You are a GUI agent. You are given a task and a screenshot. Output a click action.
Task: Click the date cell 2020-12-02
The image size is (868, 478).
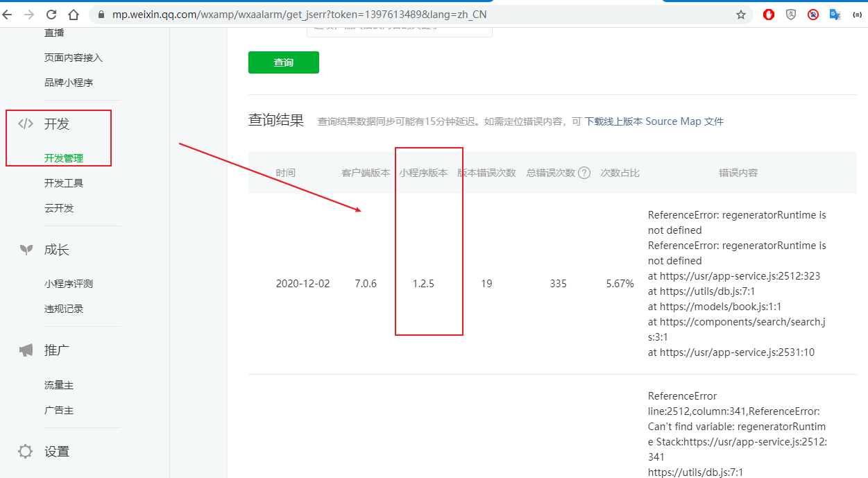pyautogui.click(x=303, y=284)
